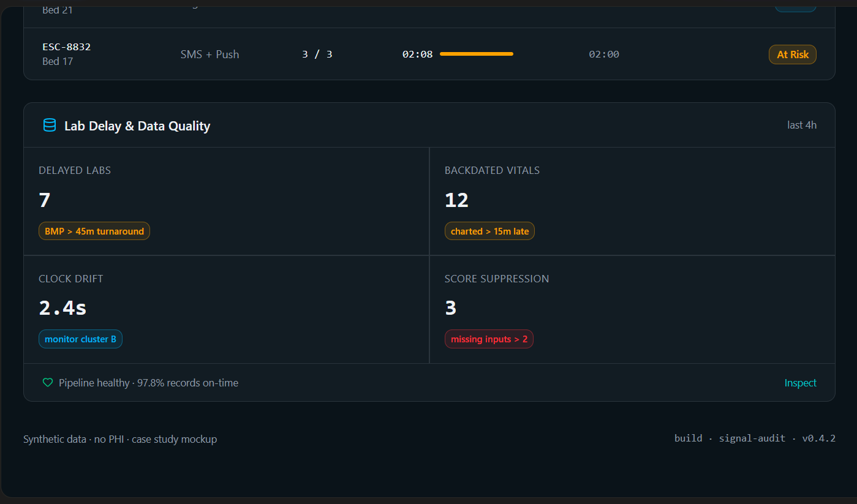857x504 pixels.
Task: Select the charted > 15m late tag
Action: [x=489, y=231]
